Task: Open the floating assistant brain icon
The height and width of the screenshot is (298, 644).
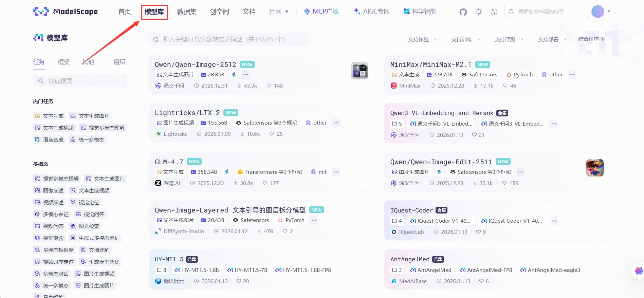Action: (x=639, y=271)
